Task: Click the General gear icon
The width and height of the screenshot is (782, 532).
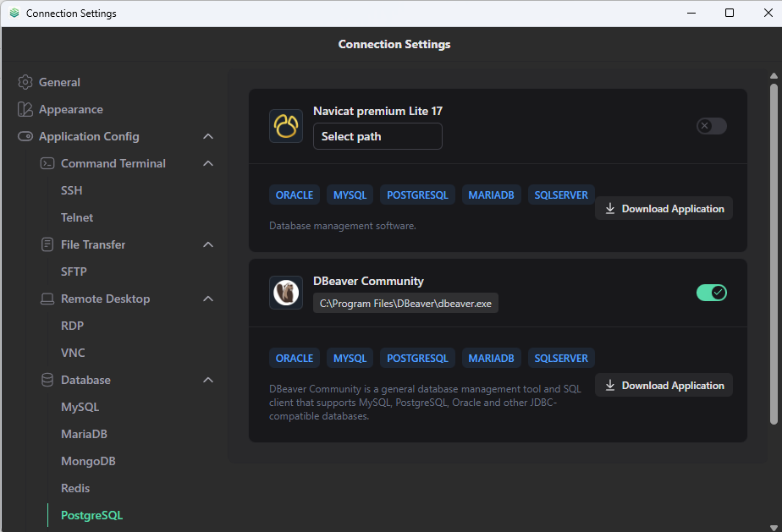Action: (x=25, y=82)
